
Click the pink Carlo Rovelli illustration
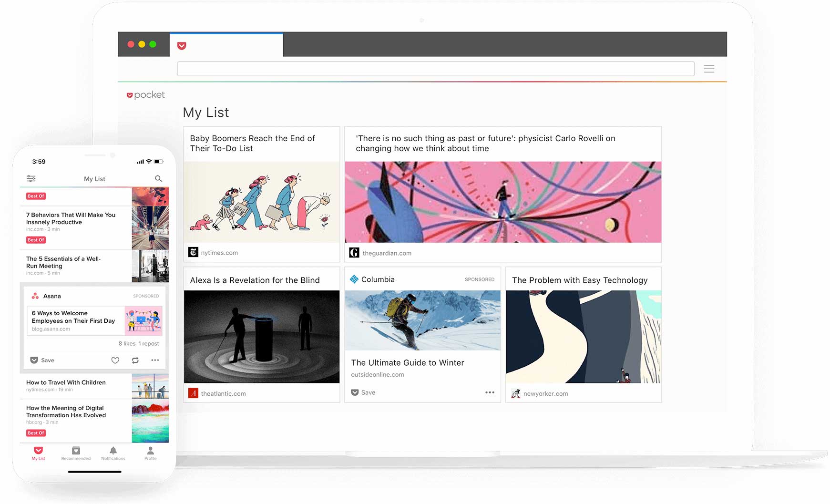coord(503,202)
